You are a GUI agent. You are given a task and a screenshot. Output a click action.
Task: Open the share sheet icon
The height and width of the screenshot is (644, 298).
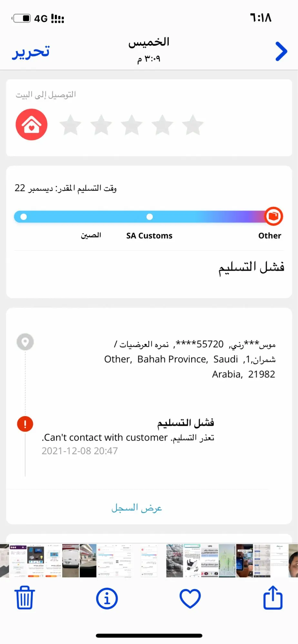pos(273,597)
